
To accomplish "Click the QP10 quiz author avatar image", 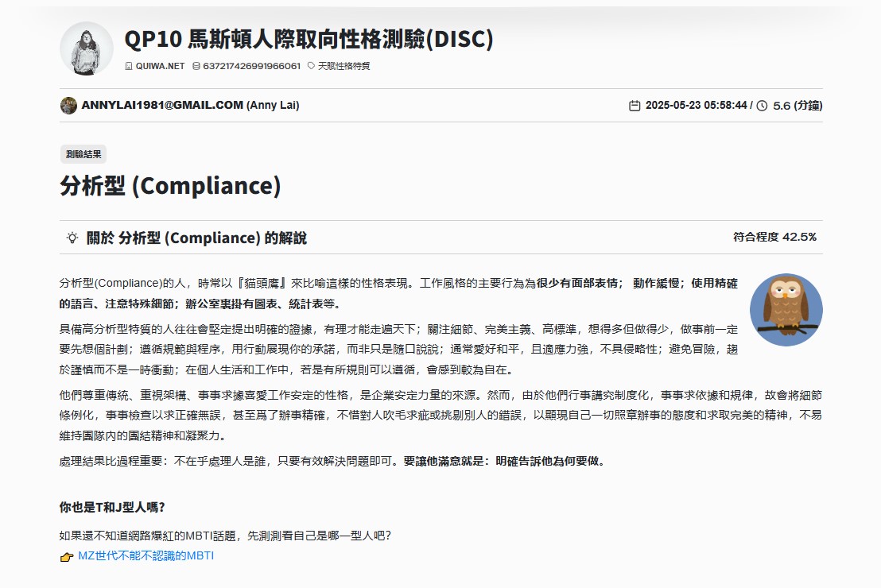I will tap(87, 48).
